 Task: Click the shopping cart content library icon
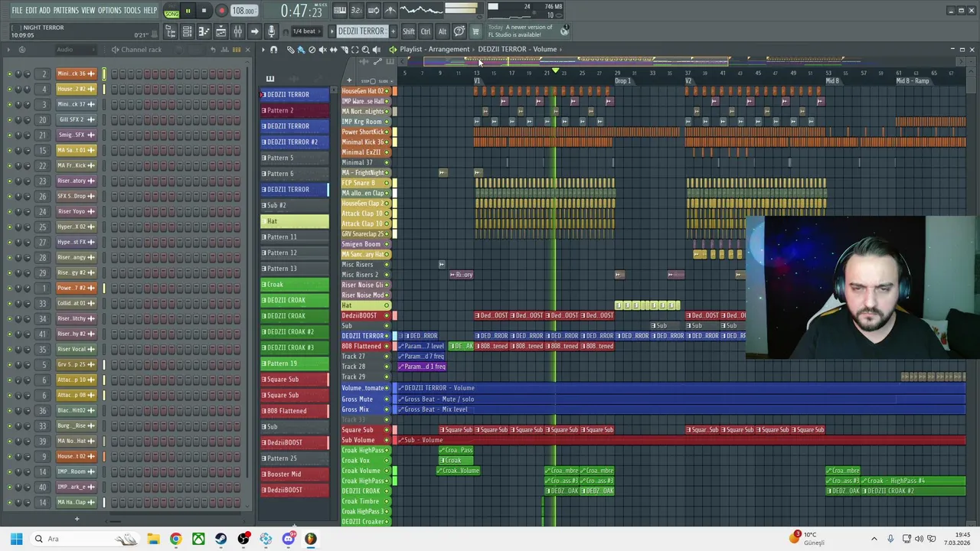click(x=475, y=31)
